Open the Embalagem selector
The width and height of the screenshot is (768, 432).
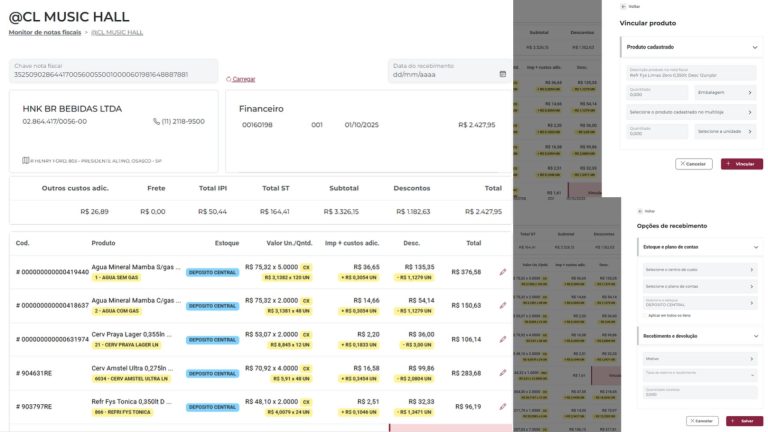pyautogui.click(x=725, y=92)
